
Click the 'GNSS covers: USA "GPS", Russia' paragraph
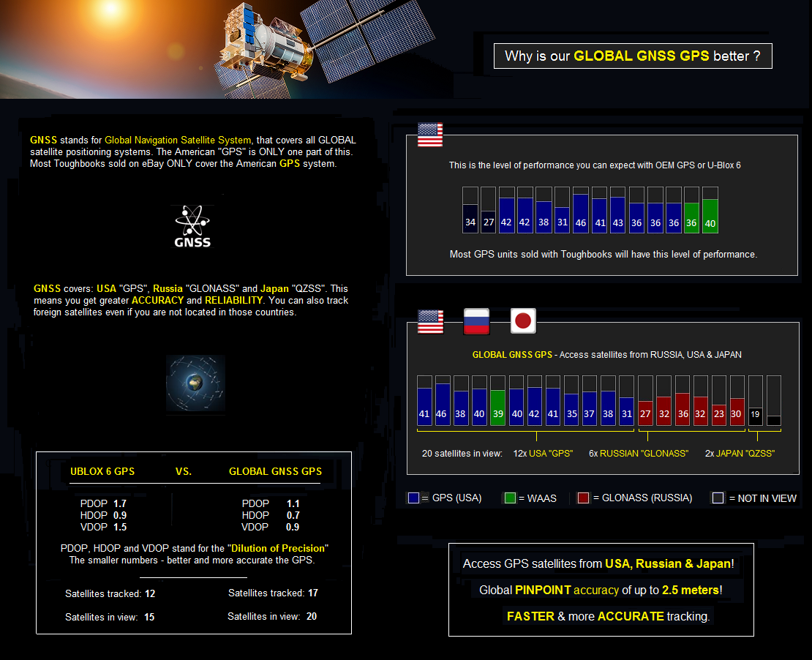click(191, 301)
